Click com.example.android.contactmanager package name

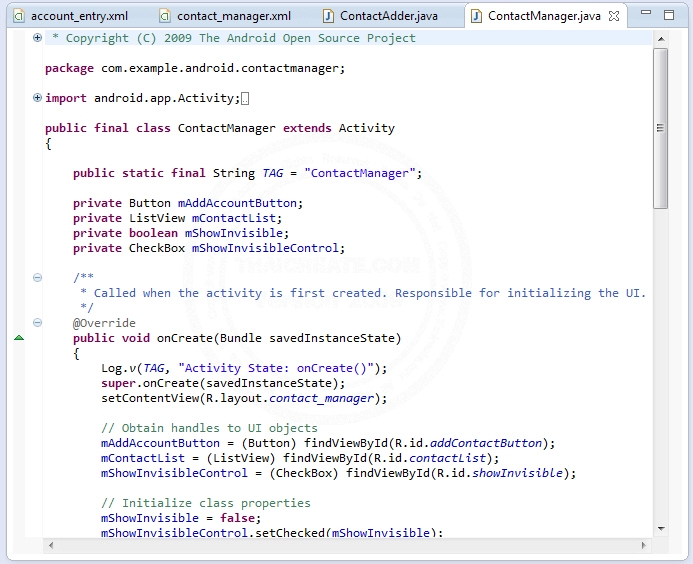tap(220, 69)
